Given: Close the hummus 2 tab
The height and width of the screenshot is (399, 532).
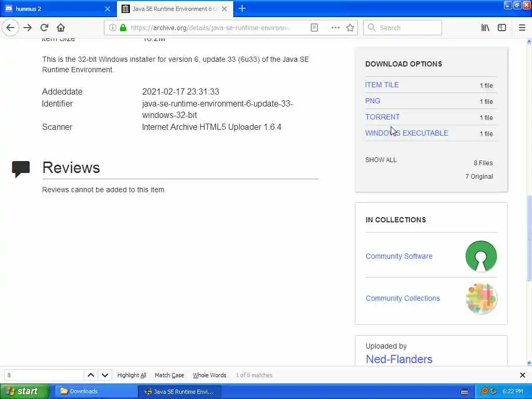Looking at the screenshot, I should [107, 9].
